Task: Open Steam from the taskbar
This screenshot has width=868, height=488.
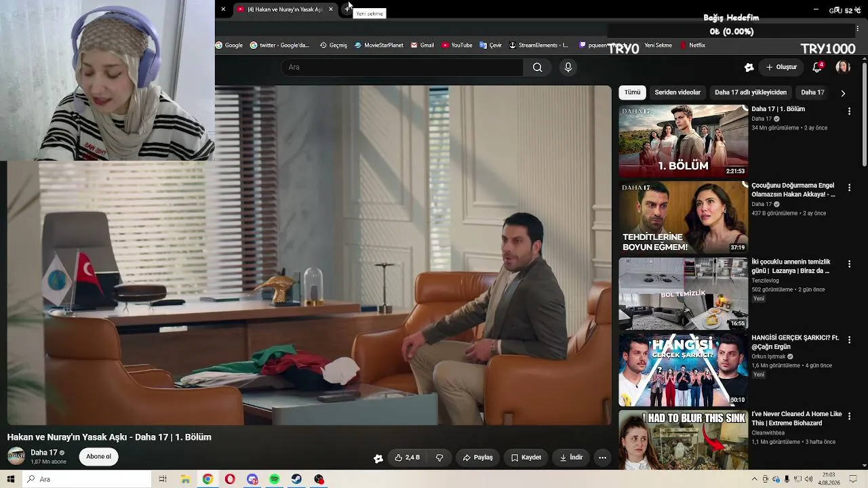Action: (x=297, y=479)
